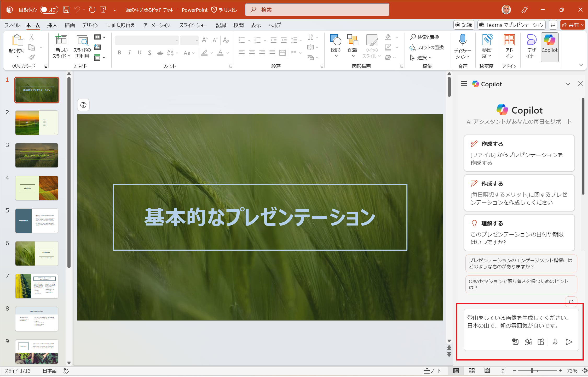This screenshot has width=588, height=377.
Task: Click the Q&A session tips suggestion
Action: (521, 284)
